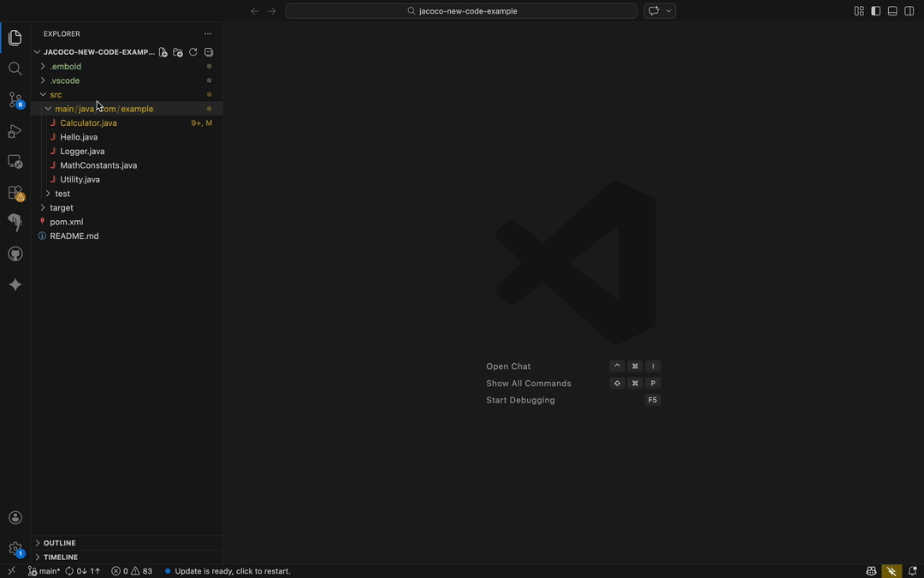Toggle the primary sidebar visibility

pyautogui.click(x=874, y=10)
